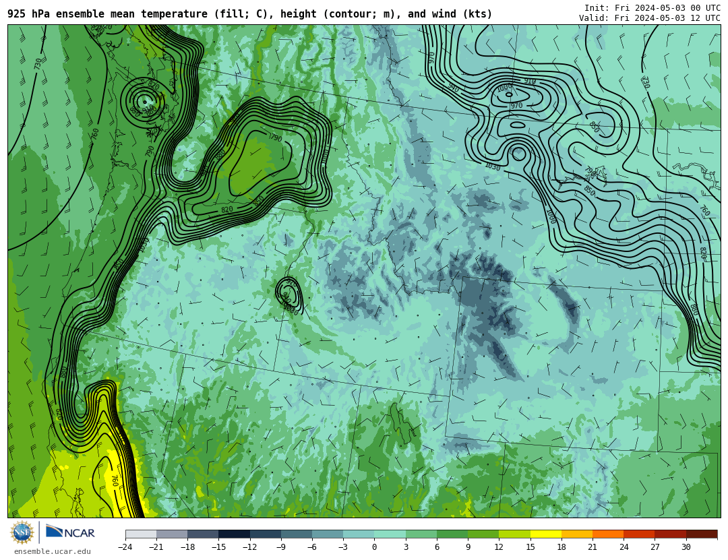Screen dimensions: 728x560
Task: Pick the 9 to 12 olive green swatch
Action: click(483, 534)
